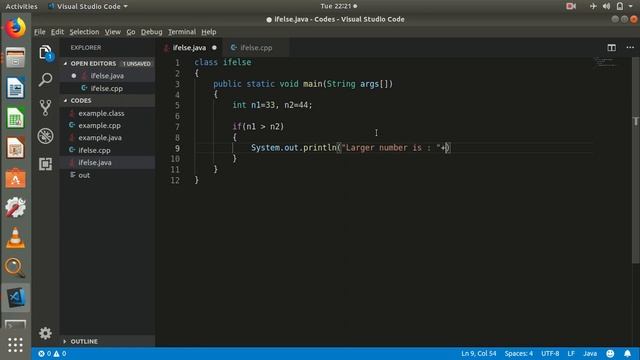Place cursor on line 5 int declaration
The image size is (640, 360).
(272, 105)
